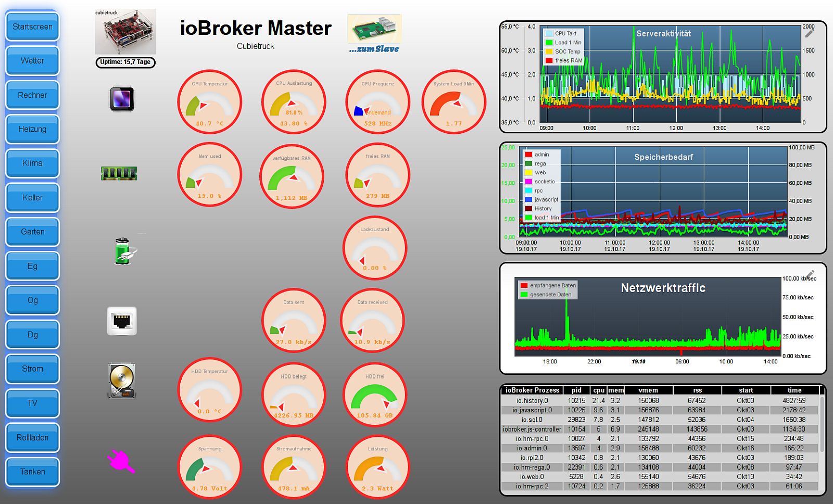Screen dimensions: 833x504
Task: Select the Klima menu button
Action: (x=32, y=163)
